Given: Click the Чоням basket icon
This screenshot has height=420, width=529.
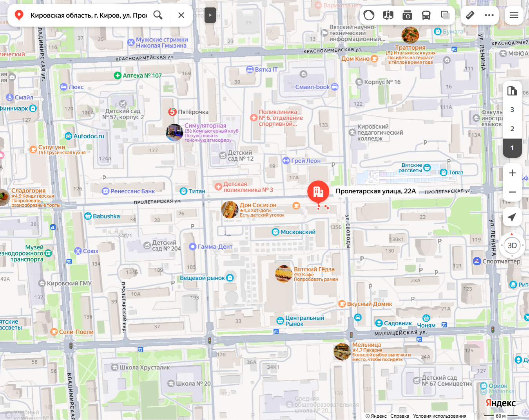Looking at the screenshot, I should [426, 318].
